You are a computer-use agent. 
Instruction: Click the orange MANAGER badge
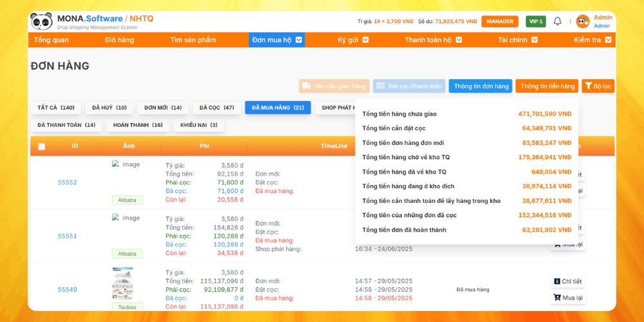pyautogui.click(x=500, y=21)
